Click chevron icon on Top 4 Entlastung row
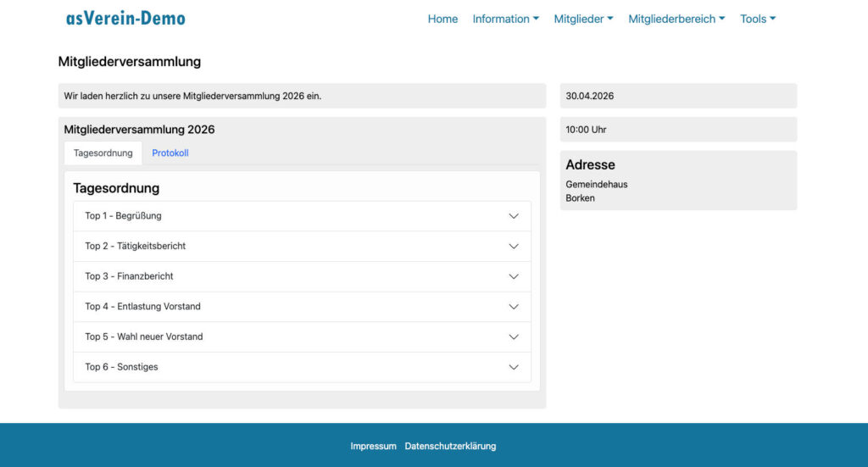The image size is (868, 467). coord(514,307)
